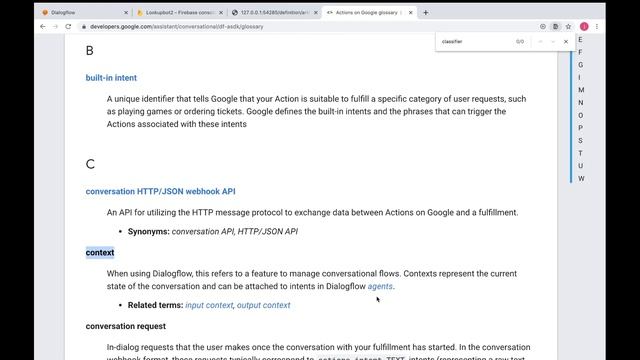This screenshot has height=360, width=640.
Task: Open a new browser tab
Action: point(426,13)
